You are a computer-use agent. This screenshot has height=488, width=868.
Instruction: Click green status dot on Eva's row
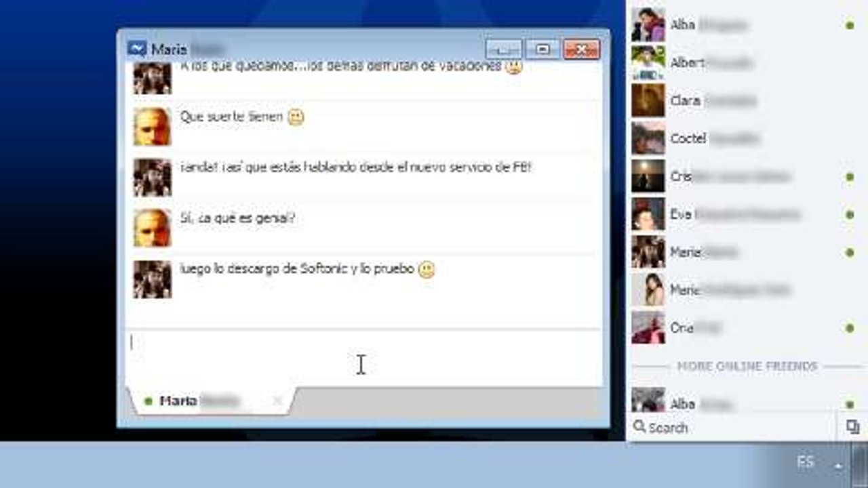(x=850, y=215)
